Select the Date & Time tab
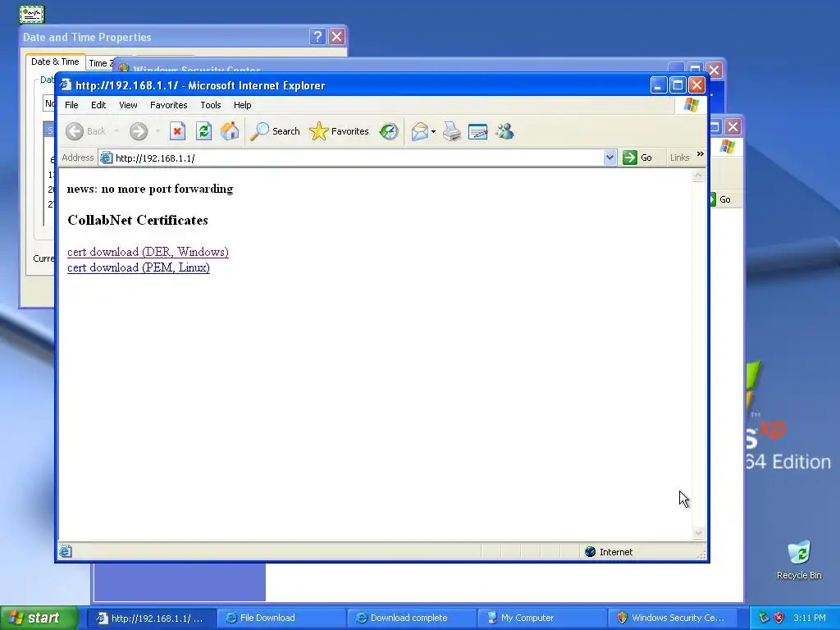Image resolution: width=840 pixels, height=630 pixels. [55, 62]
